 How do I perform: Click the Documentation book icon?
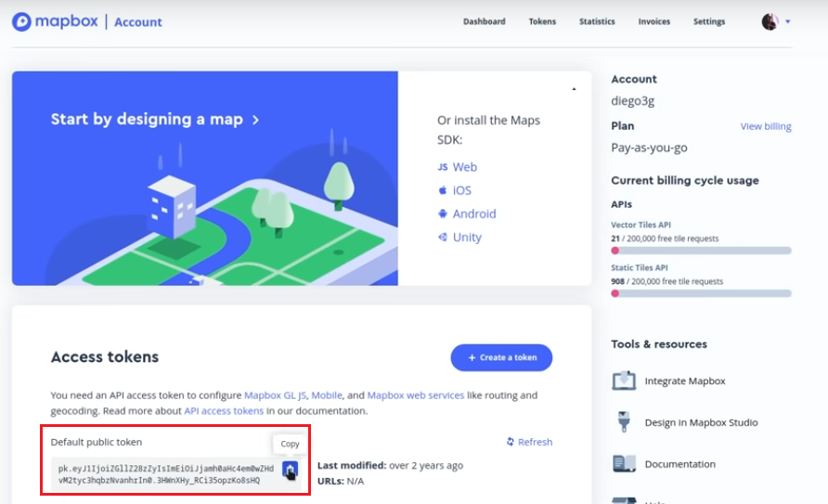tap(624, 463)
